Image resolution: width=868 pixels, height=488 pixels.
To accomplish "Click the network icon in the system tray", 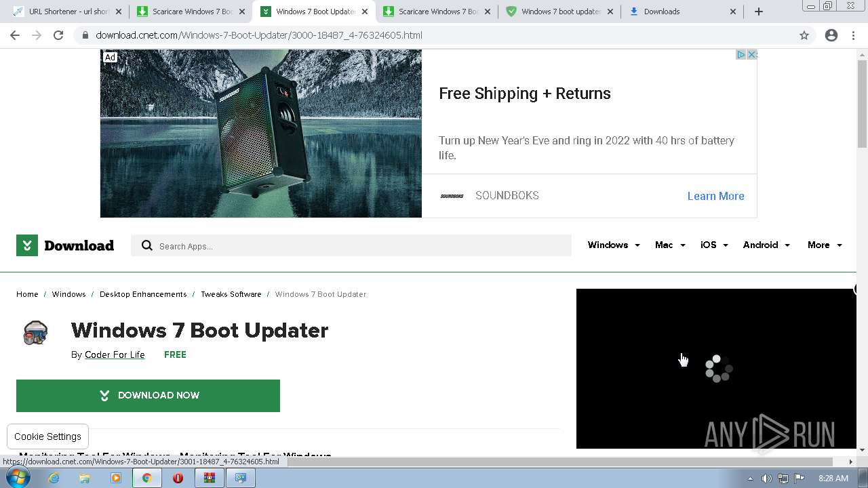I will pos(783,479).
